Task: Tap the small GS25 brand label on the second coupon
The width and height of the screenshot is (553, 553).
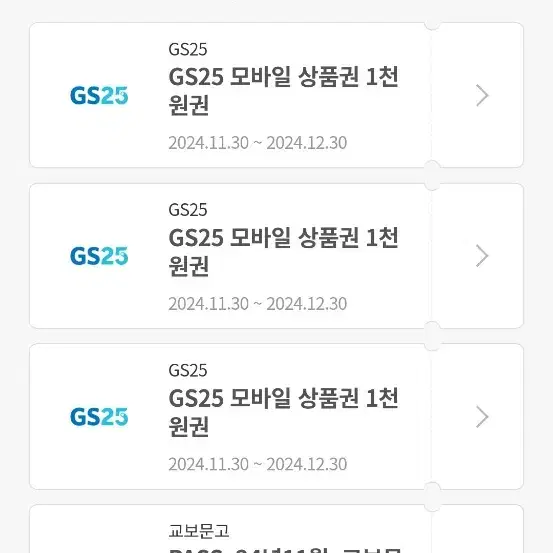Action: (x=188, y=210)
